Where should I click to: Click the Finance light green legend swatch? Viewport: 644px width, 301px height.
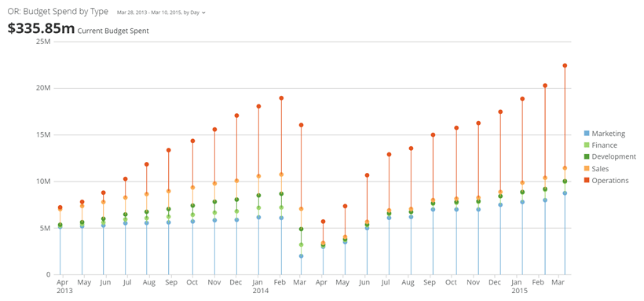coord(587,145)
